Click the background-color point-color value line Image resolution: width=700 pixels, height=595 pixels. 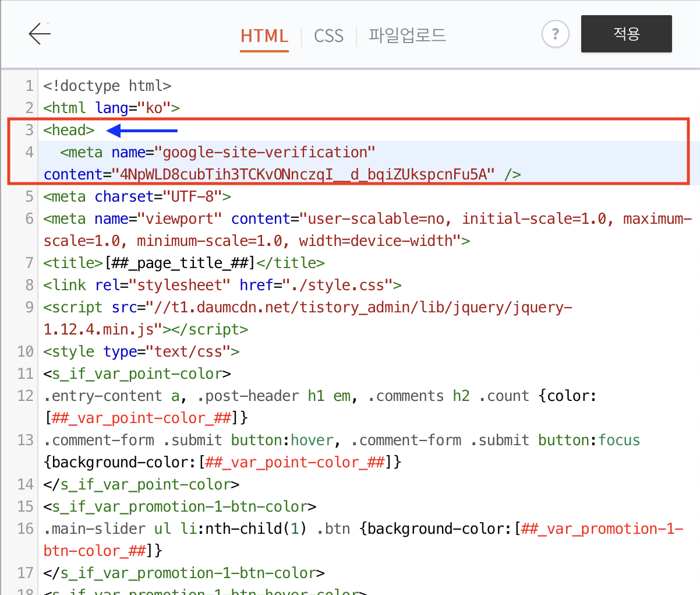222,462
